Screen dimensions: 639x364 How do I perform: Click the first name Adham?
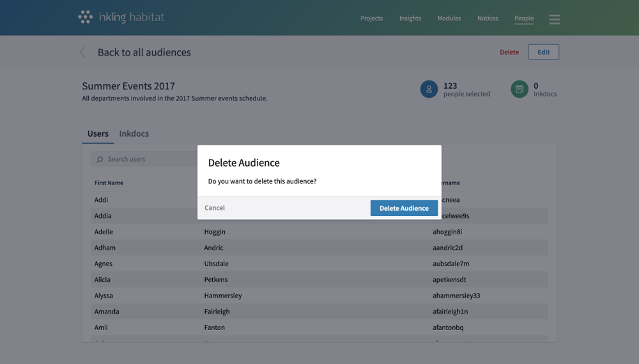click(105, 248)
